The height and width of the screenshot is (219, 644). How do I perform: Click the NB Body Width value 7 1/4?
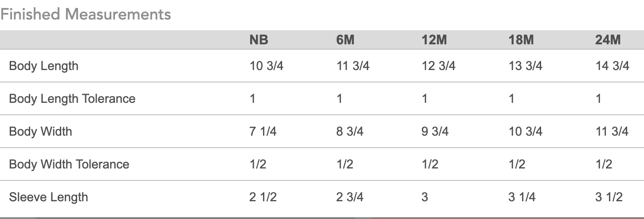[263, 131]
